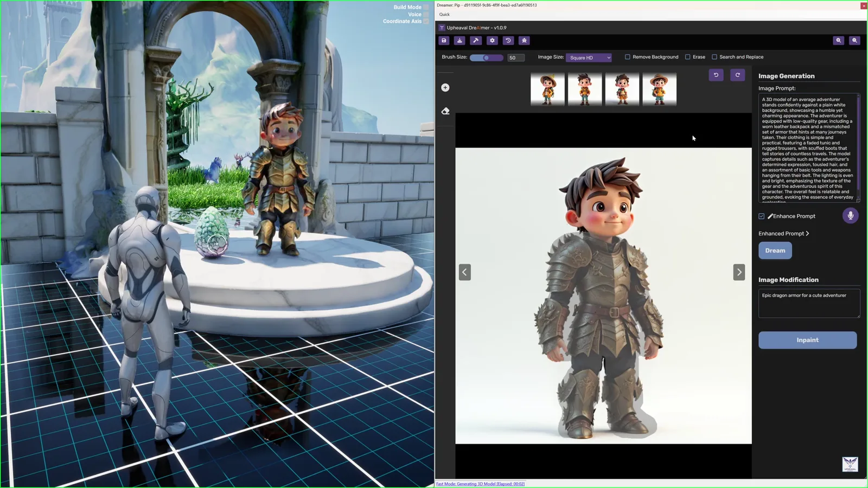The image size is (868, 488).
Task: Click the history clock icon
Action: coord(508,41)
